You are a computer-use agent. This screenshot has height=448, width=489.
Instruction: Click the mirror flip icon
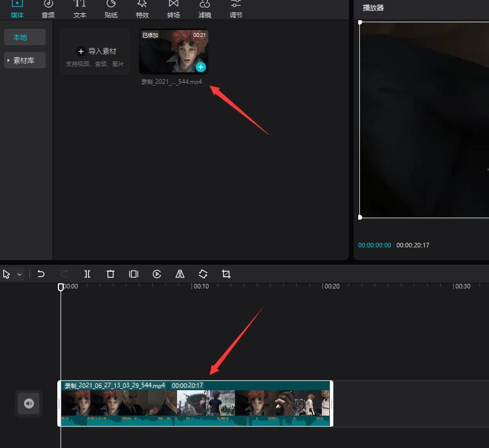point(180,274)
